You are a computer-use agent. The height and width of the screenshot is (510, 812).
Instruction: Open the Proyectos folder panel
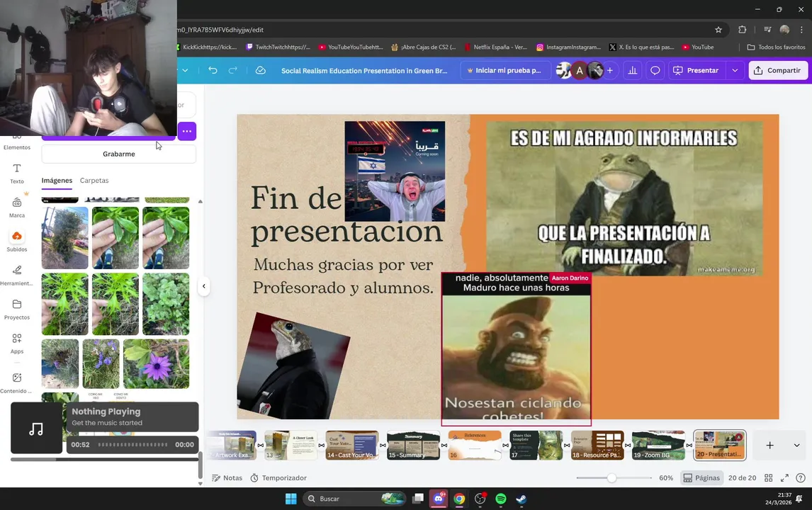click(16, 310)
